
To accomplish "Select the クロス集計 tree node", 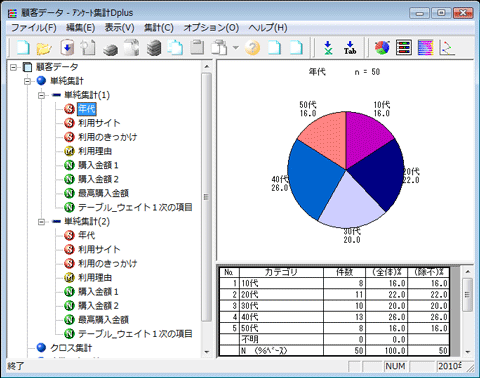I will (x=71, y=348).
